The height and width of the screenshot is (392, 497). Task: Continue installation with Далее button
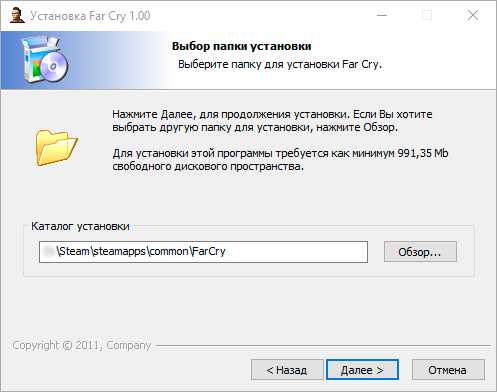coord(362,370)
